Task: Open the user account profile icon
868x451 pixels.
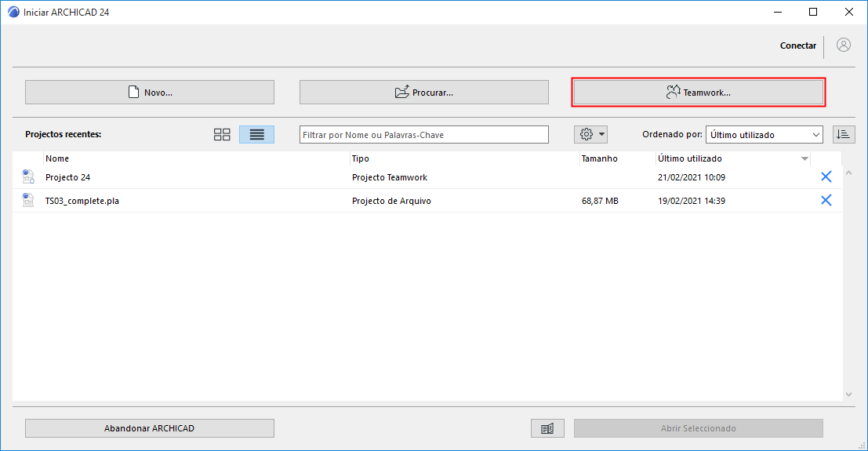Action: click(x=844, y=45)
